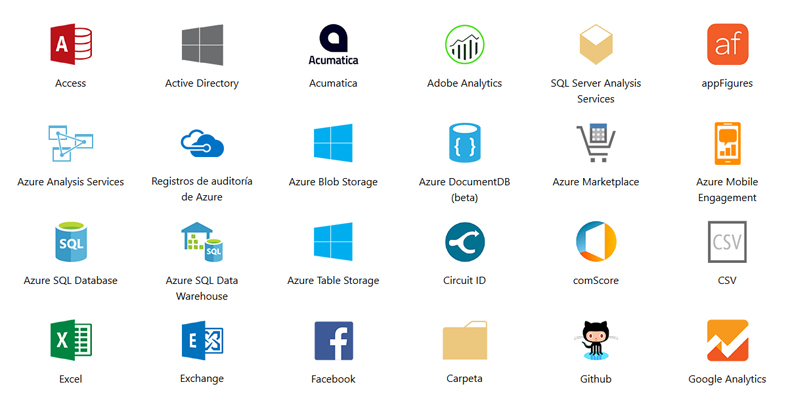The width and height of the screenshot is (800, 400).
Task: Select the Facebook logo icon
Action: [x=333, y=340]
